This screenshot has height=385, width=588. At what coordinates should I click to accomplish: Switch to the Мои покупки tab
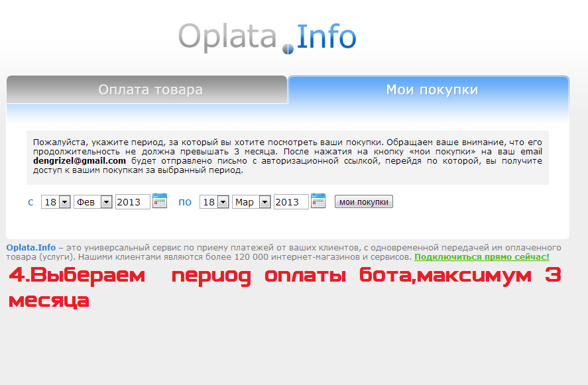(429, 89)
